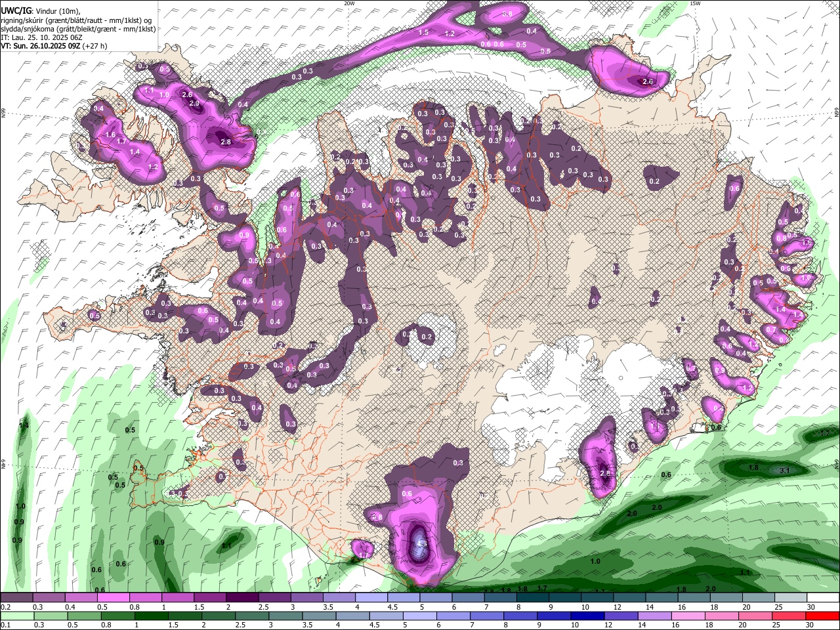The width and height of the screenshot is (840, 630).
Task: Click the 'IT: Lau. 25. 10. 2025 06Z' line
Action: (x=41, y=37)
